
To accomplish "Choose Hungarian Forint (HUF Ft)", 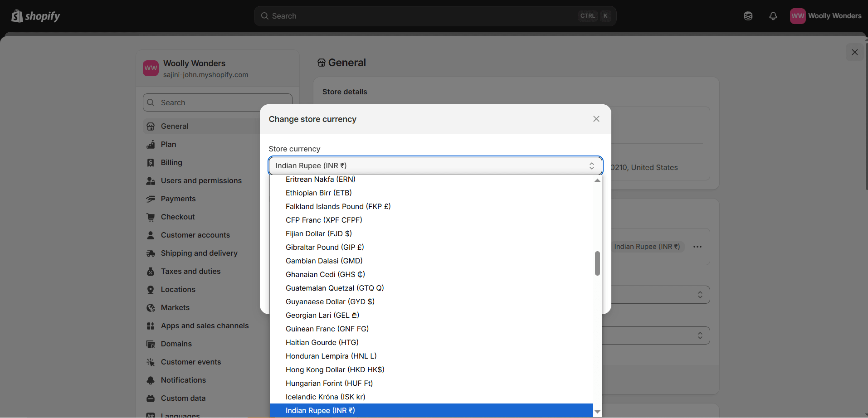I will point(431,384).
